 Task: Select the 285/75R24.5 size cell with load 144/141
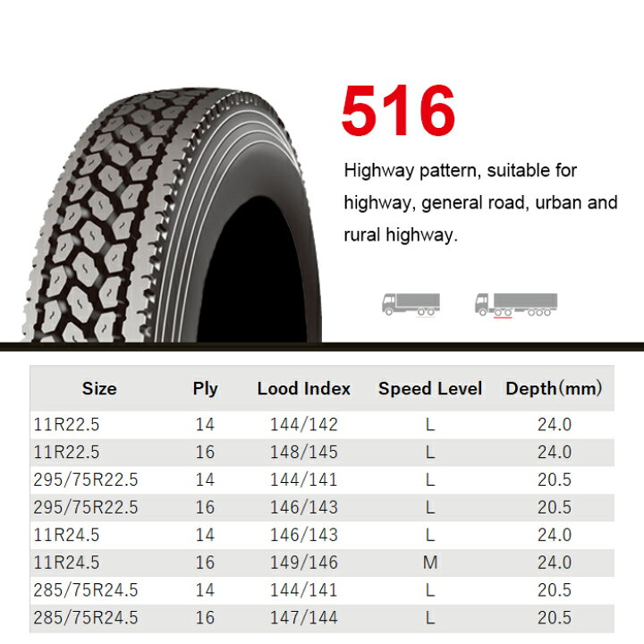[86, 589]
